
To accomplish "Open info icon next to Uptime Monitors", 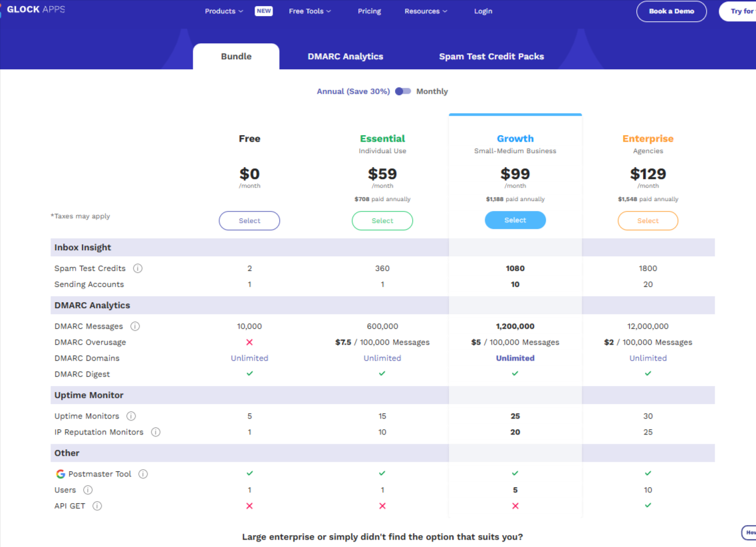I will (131, 416).
